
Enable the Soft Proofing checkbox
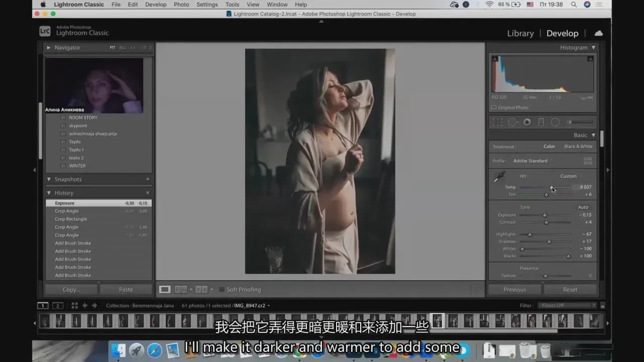[x=221, y=290]
